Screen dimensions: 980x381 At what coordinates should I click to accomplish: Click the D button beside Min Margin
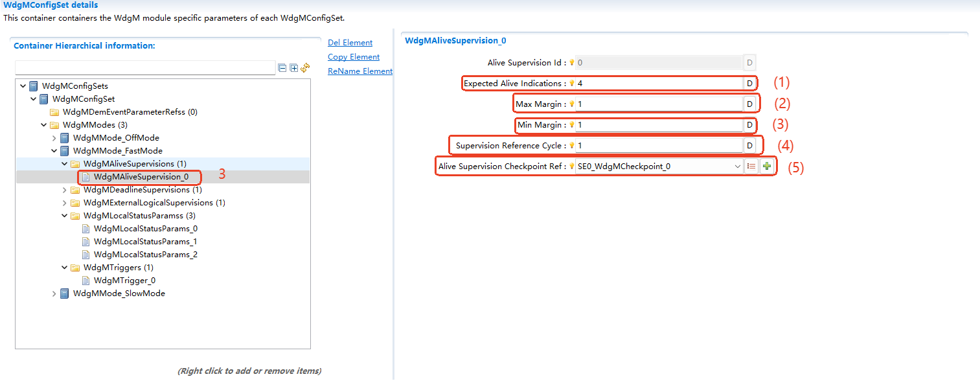749,125
